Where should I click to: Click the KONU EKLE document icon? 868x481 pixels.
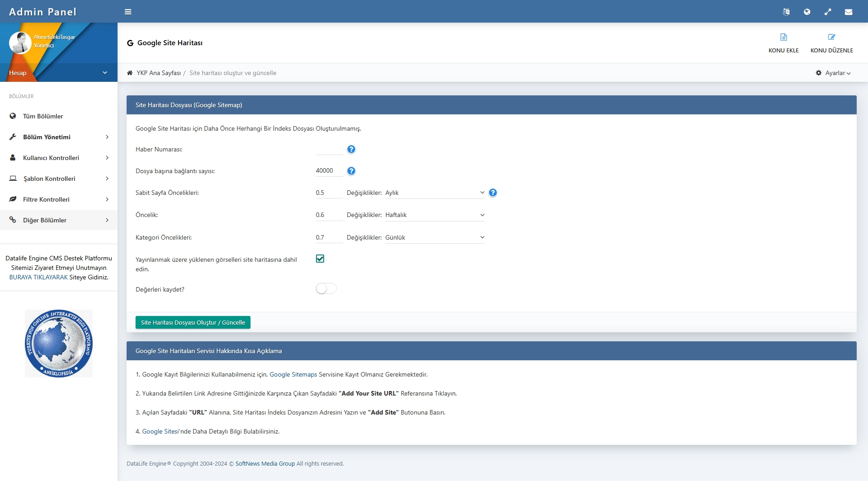[x=783, y=37]
